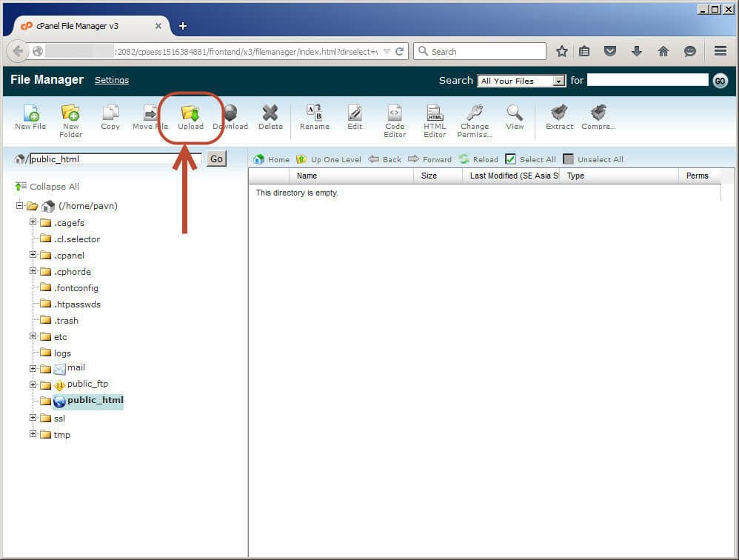Click the Upload toolbar icon
This screenshot has width=739, height=560.
click(190, 113)
